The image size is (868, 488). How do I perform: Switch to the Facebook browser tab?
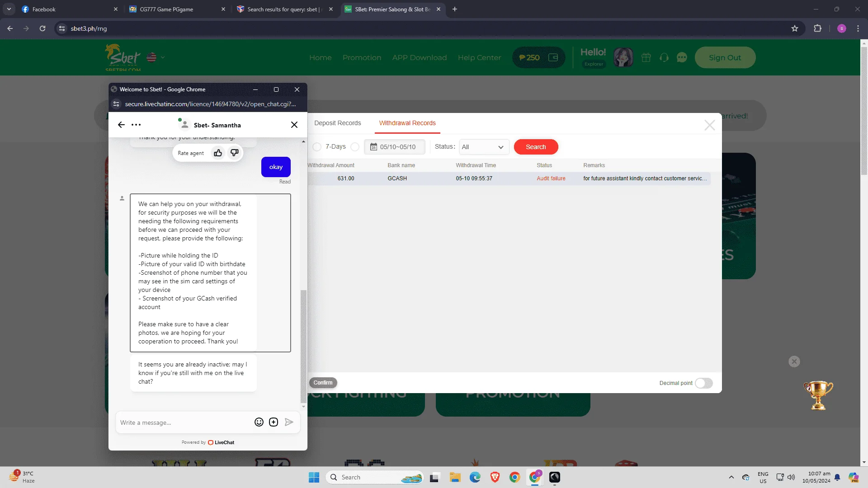(70, 9)
